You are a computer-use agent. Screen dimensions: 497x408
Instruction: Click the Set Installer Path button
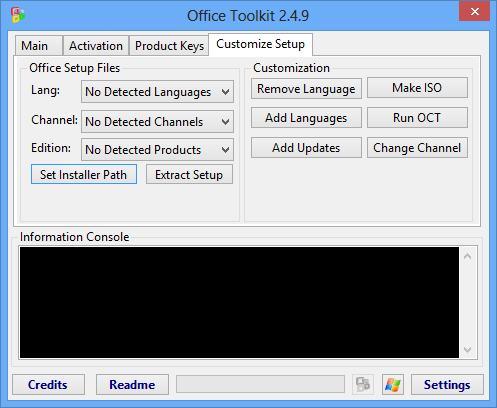84,174
